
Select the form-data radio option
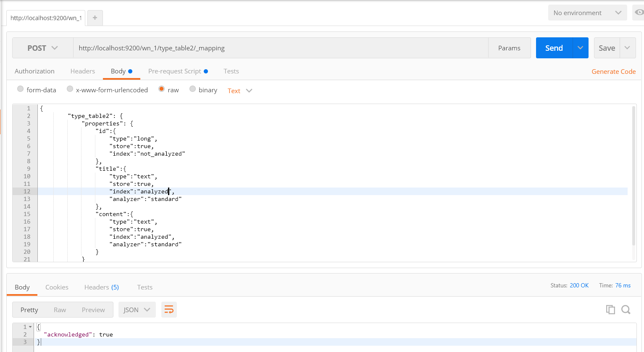[20, 89]
